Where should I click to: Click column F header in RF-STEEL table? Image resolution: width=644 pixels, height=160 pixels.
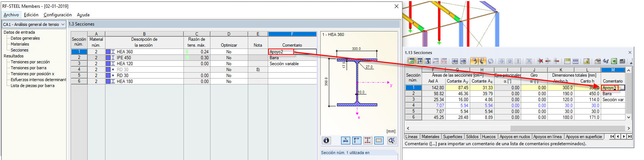click(x=292, y=34)
